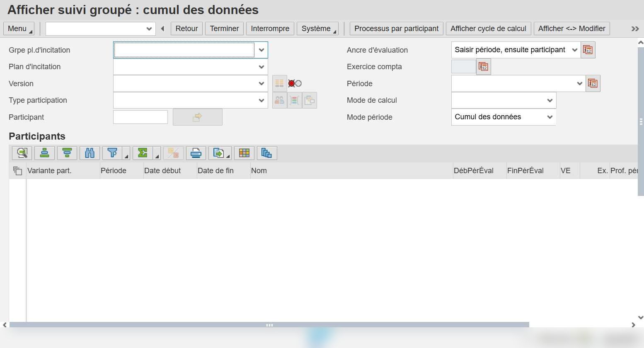Sort participants in descending order
This screenshot has width=644, height=348.
click(67, 153)
